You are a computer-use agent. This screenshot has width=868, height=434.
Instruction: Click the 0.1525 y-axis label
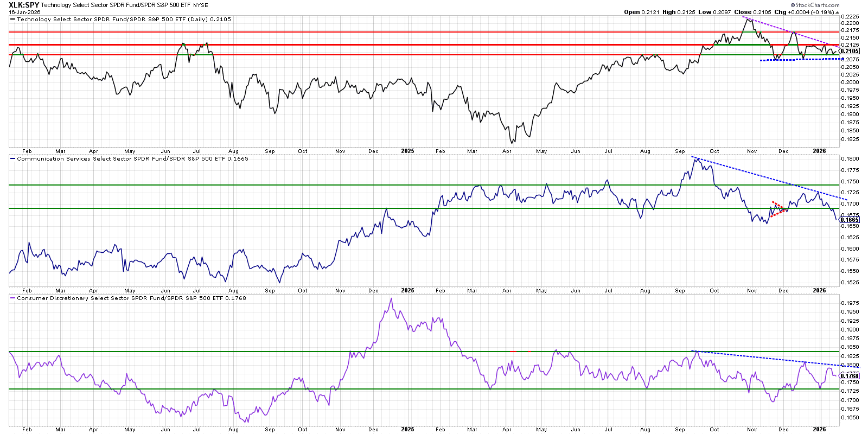[x=850, y=282]
